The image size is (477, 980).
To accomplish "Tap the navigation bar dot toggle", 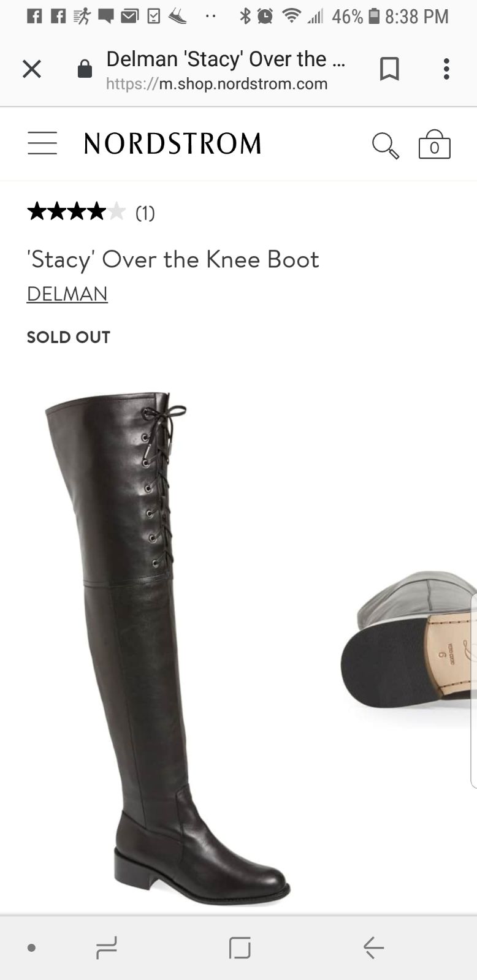I will coord(31,948).
